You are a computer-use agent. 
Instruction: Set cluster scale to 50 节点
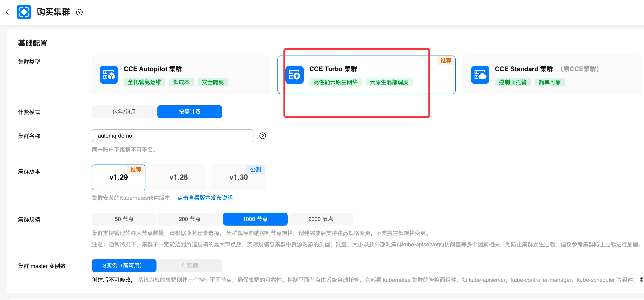(x=124, y=219)
